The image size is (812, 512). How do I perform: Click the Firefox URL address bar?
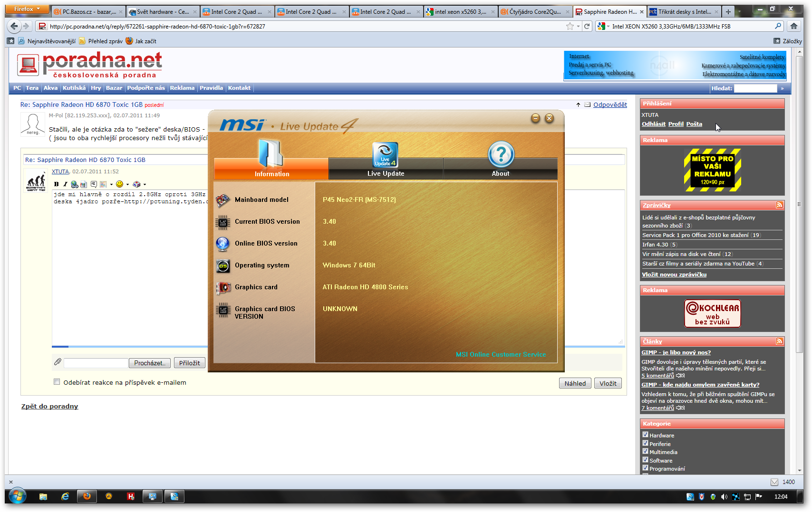305,27
